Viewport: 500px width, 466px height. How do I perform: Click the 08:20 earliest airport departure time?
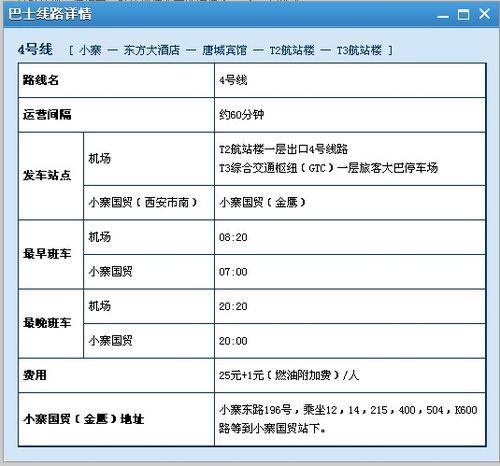click(x=233, y=237)
